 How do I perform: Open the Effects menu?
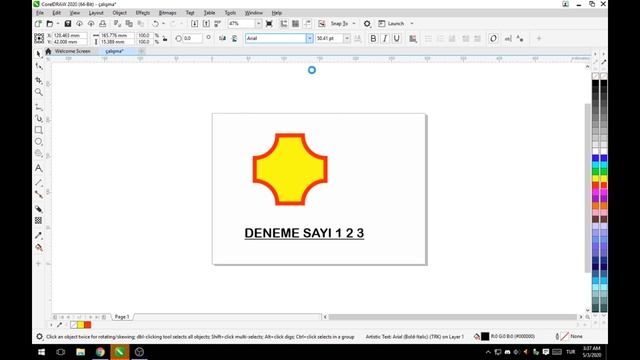pos(142,13)
